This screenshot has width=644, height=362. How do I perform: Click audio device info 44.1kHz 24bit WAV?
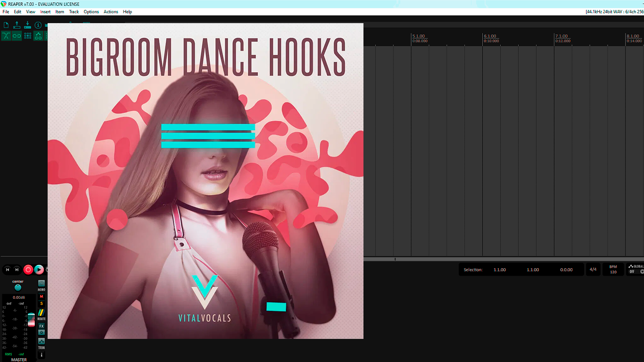614,12
